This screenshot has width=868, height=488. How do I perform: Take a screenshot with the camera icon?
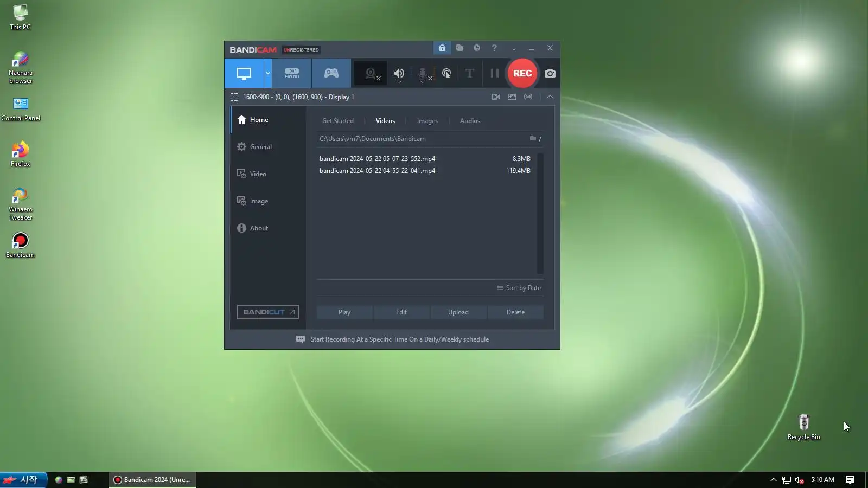click(x=550, y=73)
